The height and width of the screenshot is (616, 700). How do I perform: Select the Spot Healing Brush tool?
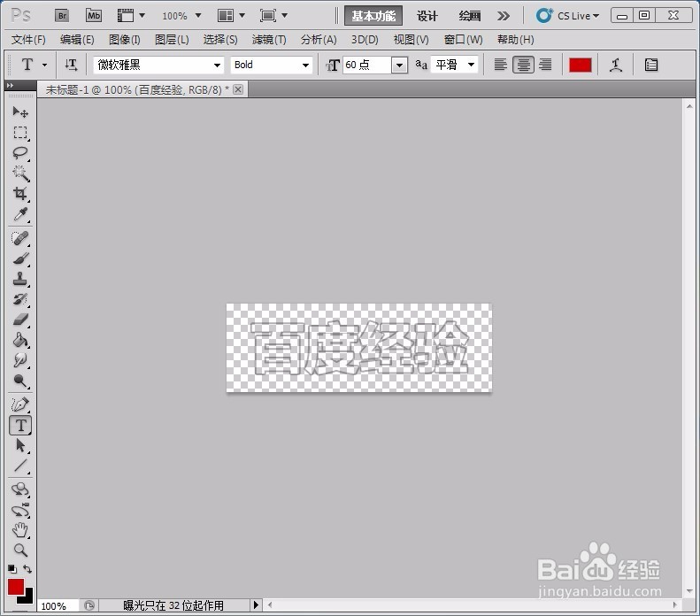(20, 238)
